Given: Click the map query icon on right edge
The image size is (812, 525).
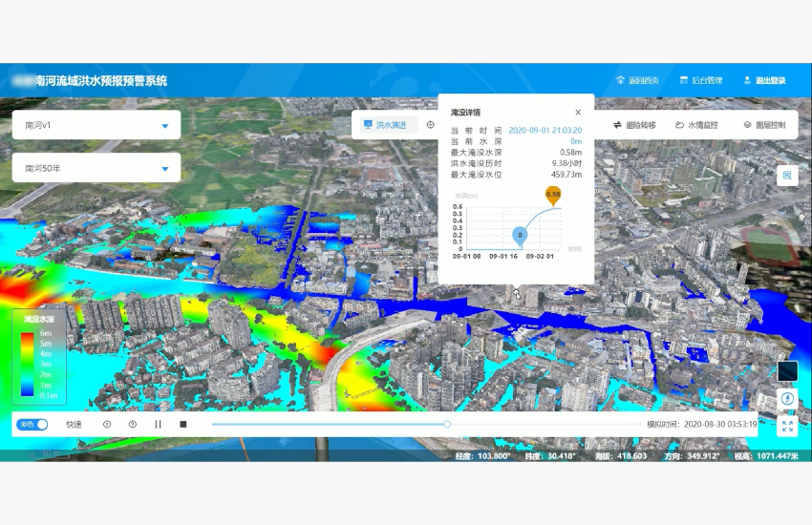Looking at the screenshot, I should (787, 176).
